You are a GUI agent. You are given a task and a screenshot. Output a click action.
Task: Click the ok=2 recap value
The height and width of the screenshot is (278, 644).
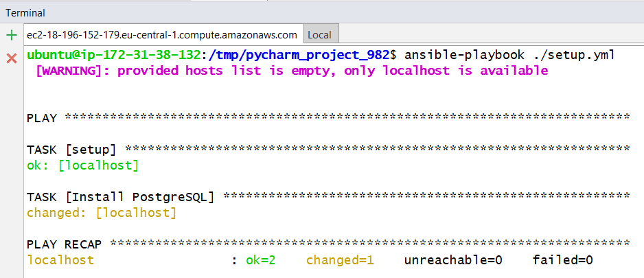[260, 260]
